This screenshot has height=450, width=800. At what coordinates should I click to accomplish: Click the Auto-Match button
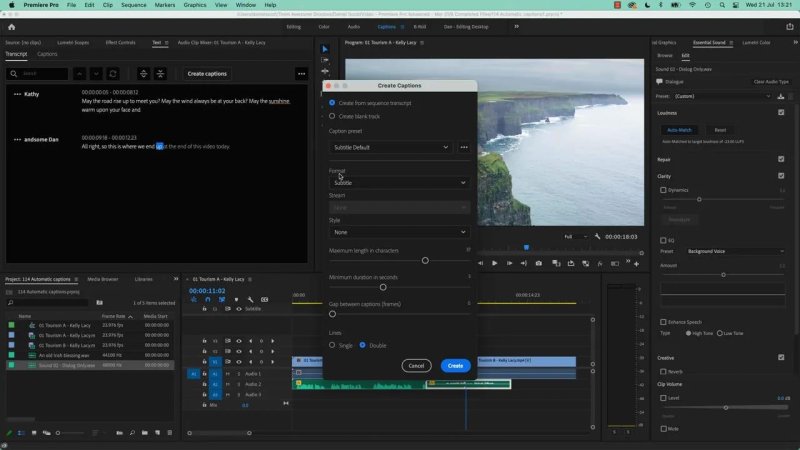point(679,130)
